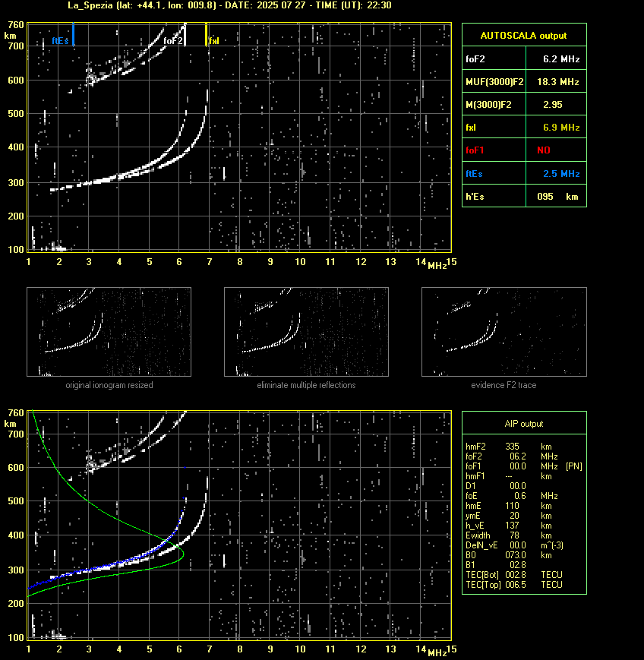This screenshot has height=660, width=644.
Task: Click the TEC[Top] value '006.5'
Action: click(x=516, y=585)
